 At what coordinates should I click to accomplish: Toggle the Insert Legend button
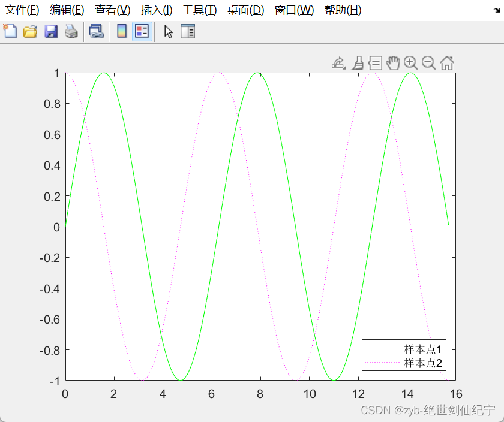click(x=142, y=32)
